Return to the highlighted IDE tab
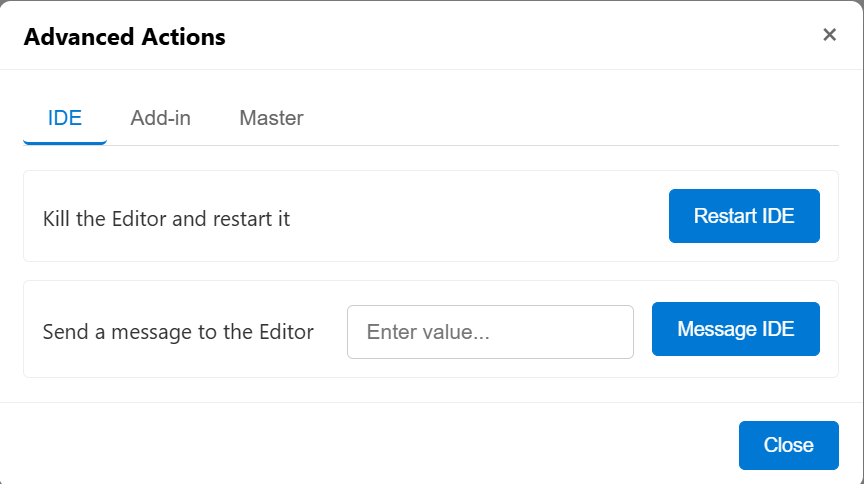 pyautogui.click(x=65, y=118)
